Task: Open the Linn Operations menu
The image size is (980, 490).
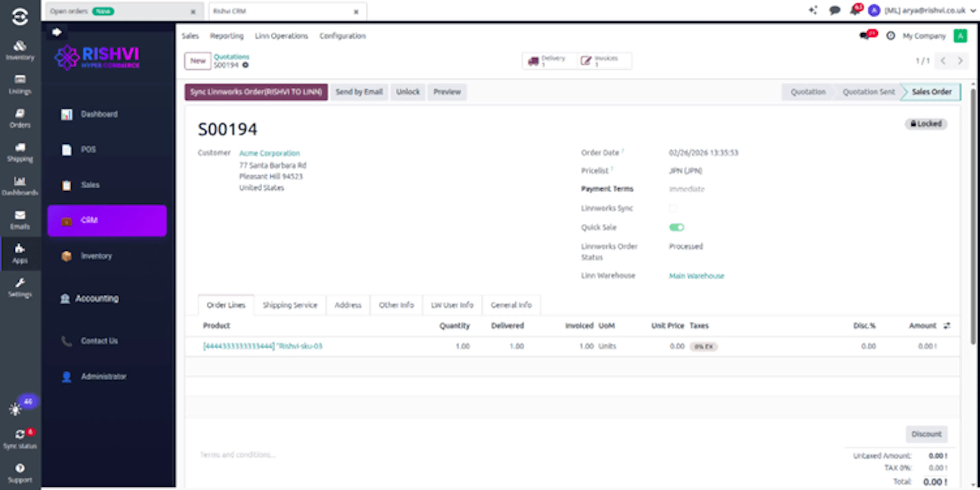Action: pyautogui.click(x=281, y=36)
